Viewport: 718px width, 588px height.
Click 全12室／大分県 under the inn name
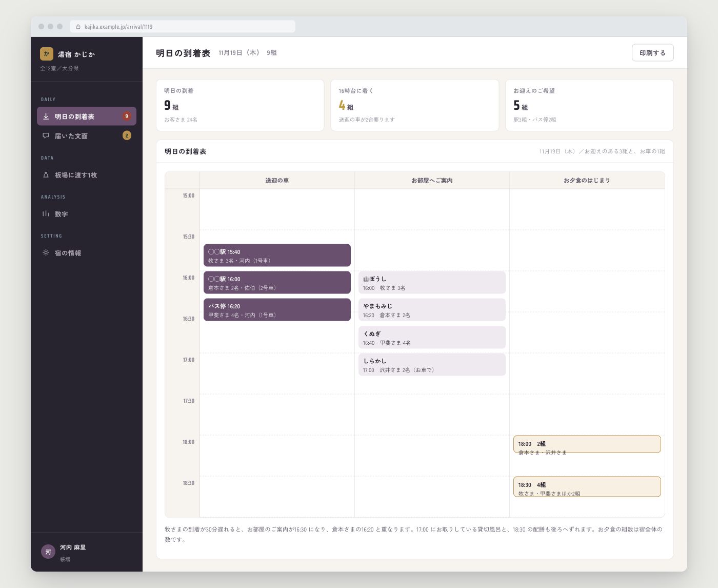coord(59,68)
